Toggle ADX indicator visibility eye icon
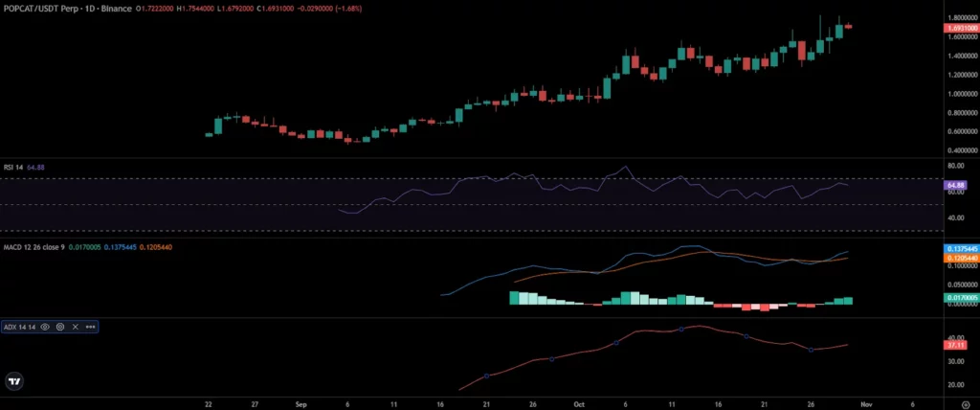The width and height of the screenshot is (980, 410). click(x=45, y=327)
